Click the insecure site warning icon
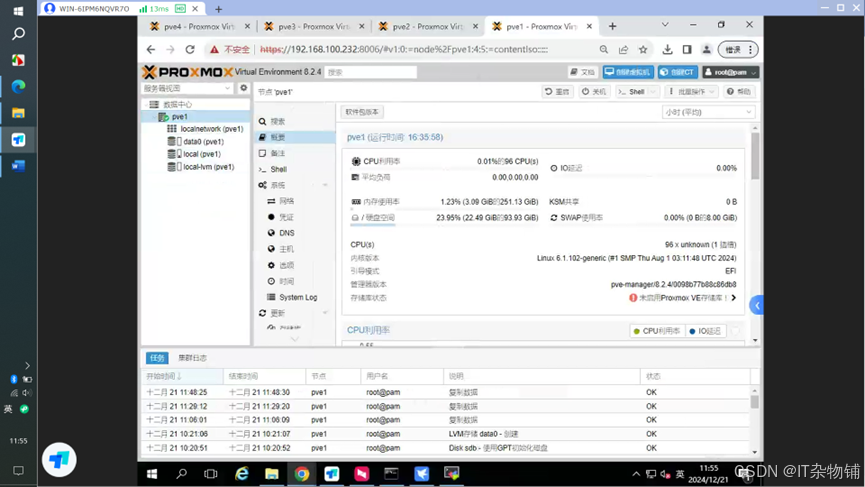865x487 pixels. point(214,50)
